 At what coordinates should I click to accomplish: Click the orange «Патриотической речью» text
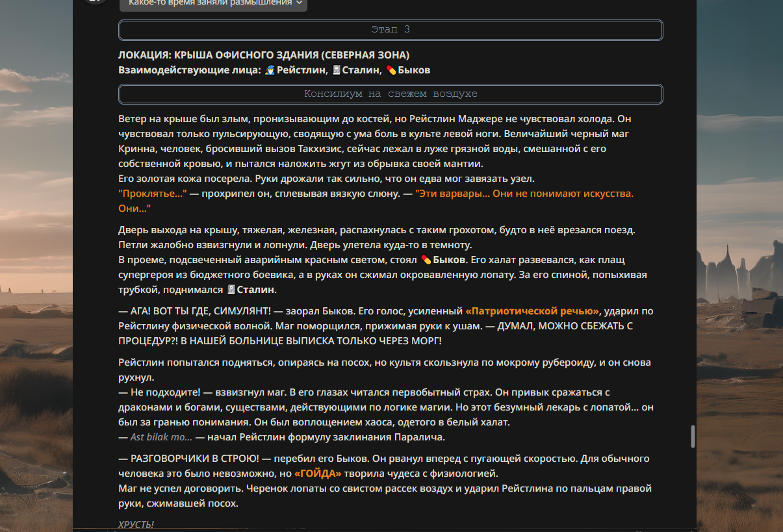[532, 311]
